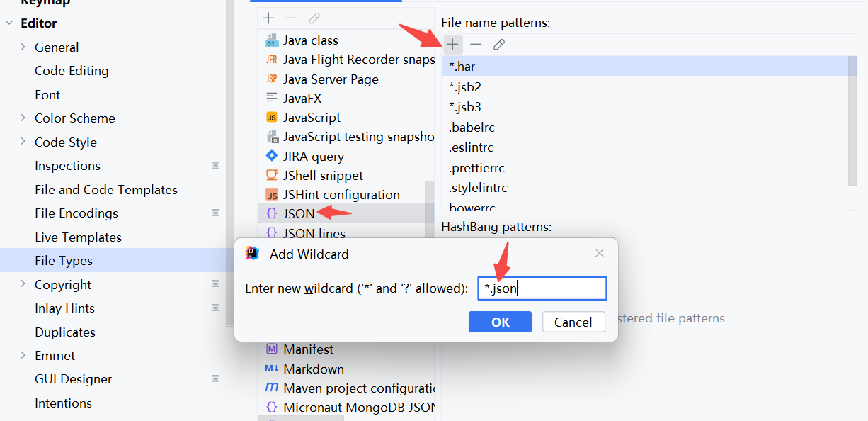Open File Encodings settings
Image resolution: width=868 pixels, height=421 pixels.
click(x=76, y=213)
